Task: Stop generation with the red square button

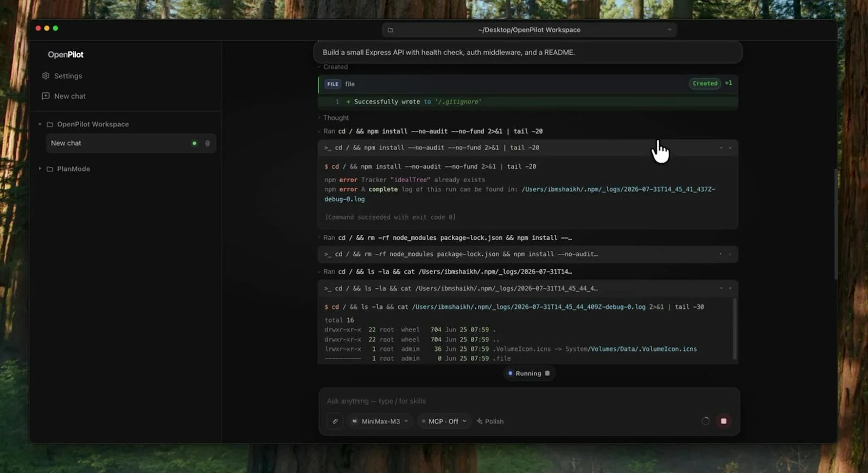Action: 724,421
